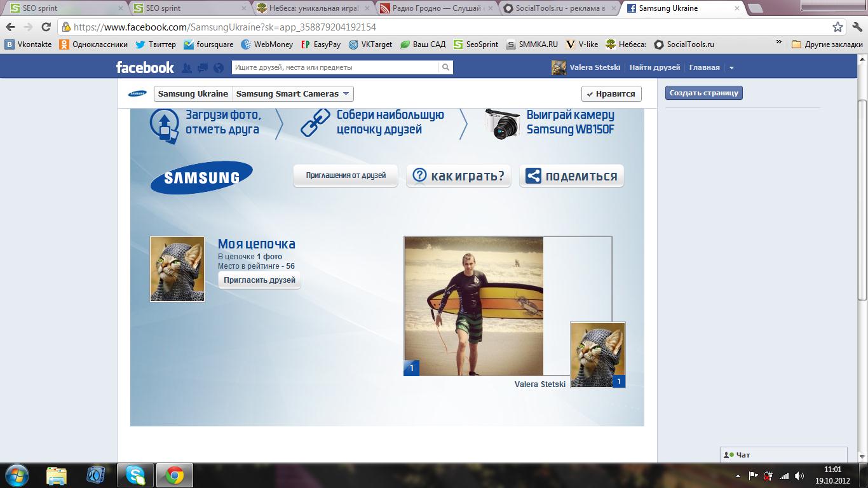The image size is (868, 488).
Task: Go back to the previous page
Action: pyautogui.click(x=10, y=27)
